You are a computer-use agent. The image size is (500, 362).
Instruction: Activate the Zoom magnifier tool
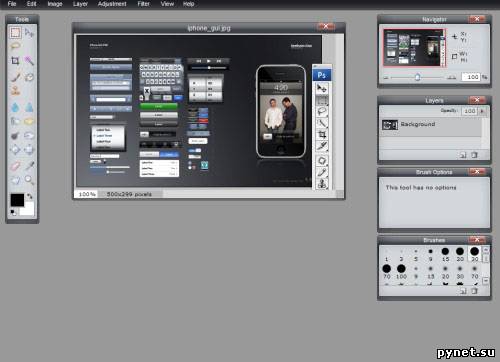[29, 180]
